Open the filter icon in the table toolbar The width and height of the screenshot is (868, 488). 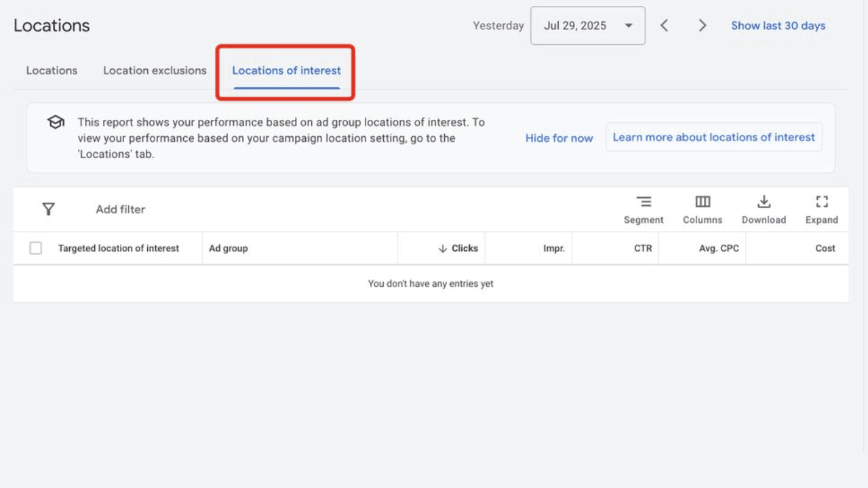coord(48,209)
